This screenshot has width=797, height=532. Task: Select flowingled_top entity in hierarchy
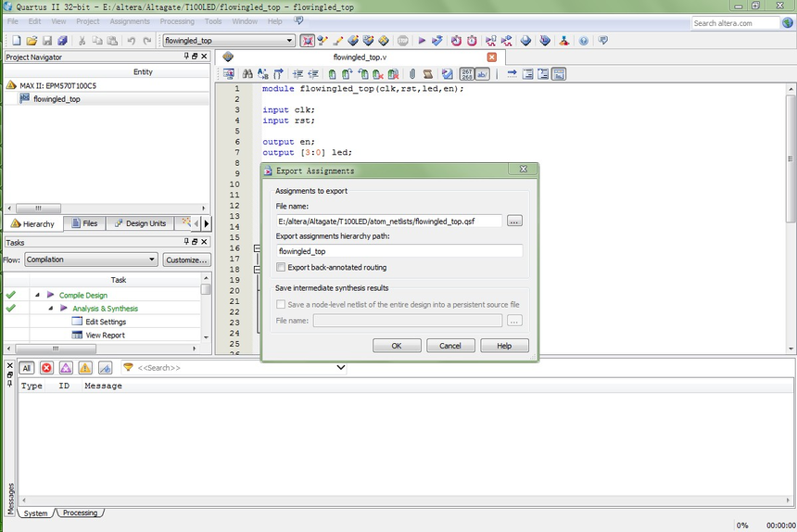tap(57, 99)
